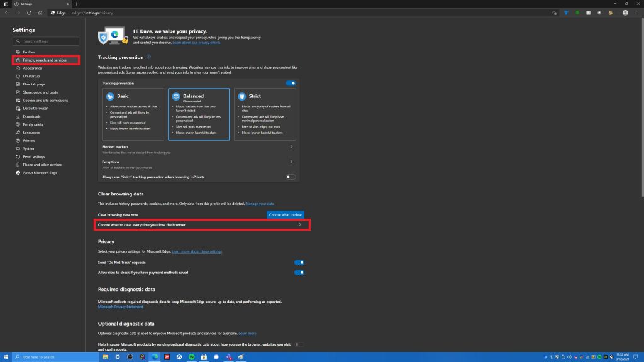Open a new browser tab

(76, 4)
